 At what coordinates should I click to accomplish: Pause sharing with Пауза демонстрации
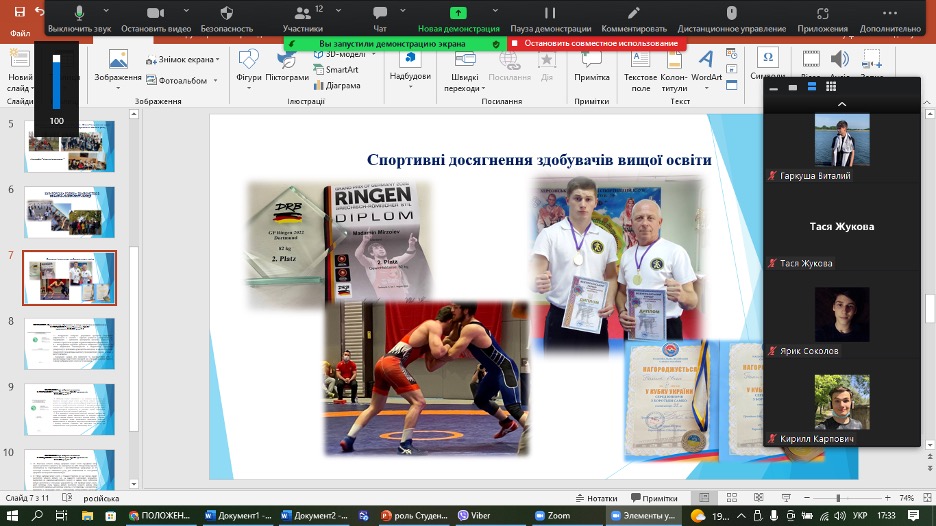click(550, 19)
